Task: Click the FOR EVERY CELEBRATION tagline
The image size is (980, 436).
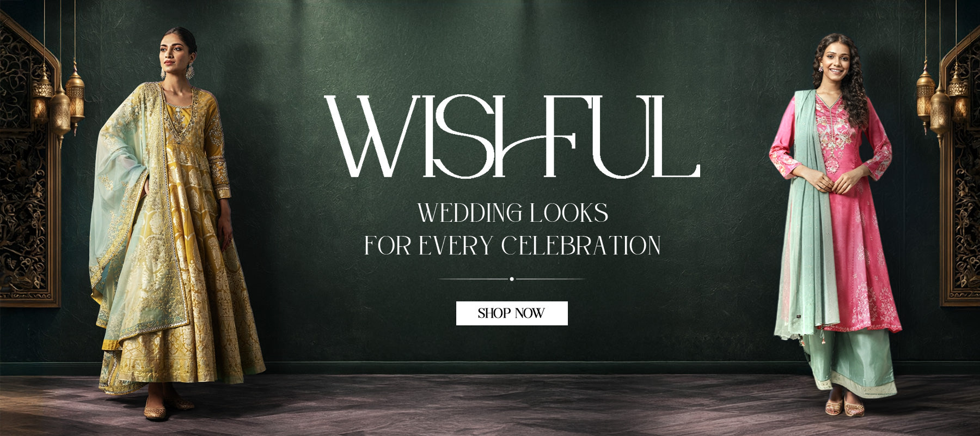Action: [x=512, y=245]
